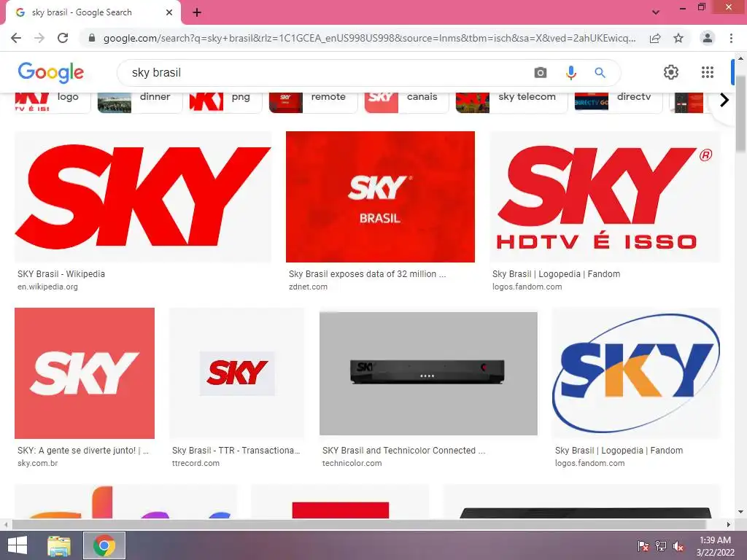The width and height of the screenshot is (747, 560).
Task: Open Chrome profile avatar menu
Action: pos(708,38)
